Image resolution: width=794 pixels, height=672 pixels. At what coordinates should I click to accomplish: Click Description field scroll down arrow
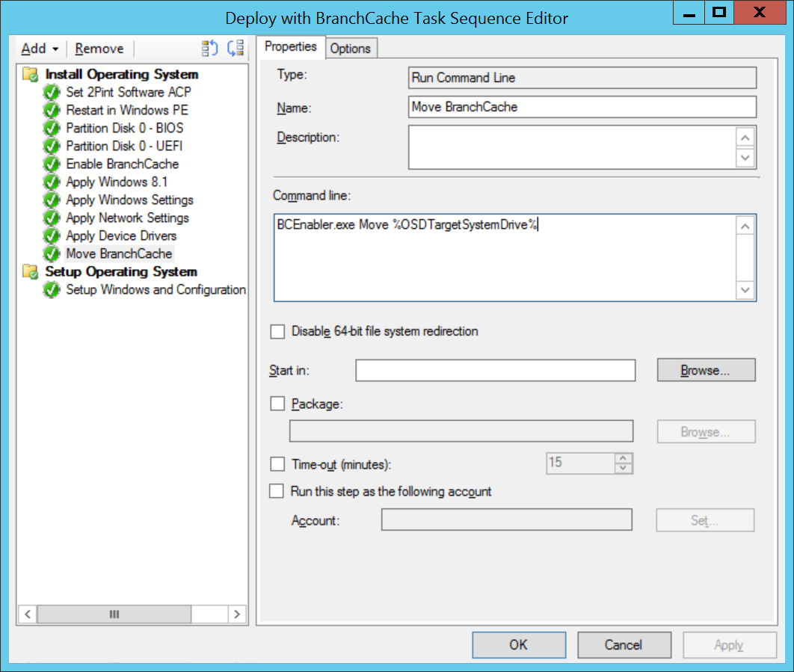tap(745, 158)
